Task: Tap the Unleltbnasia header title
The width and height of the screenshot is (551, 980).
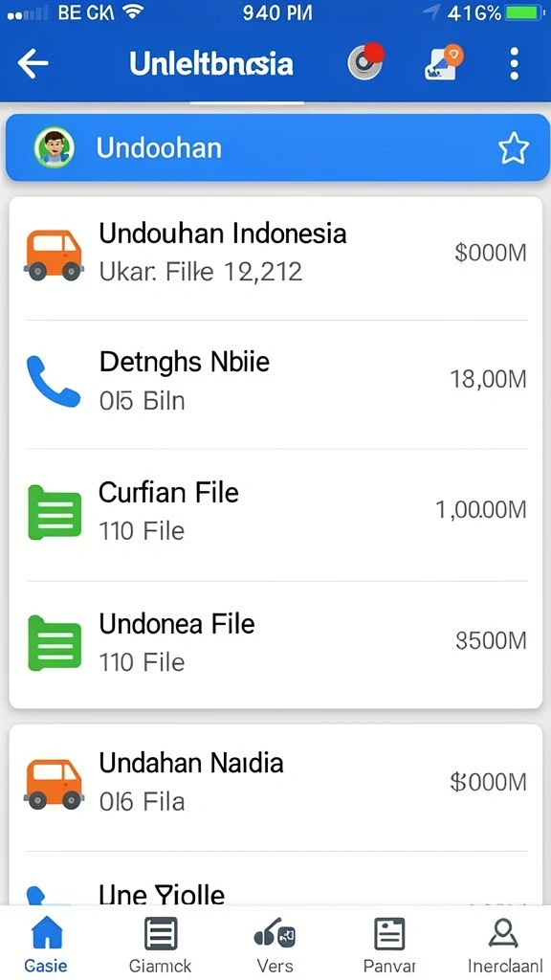Action: click(x=211, y=64)
